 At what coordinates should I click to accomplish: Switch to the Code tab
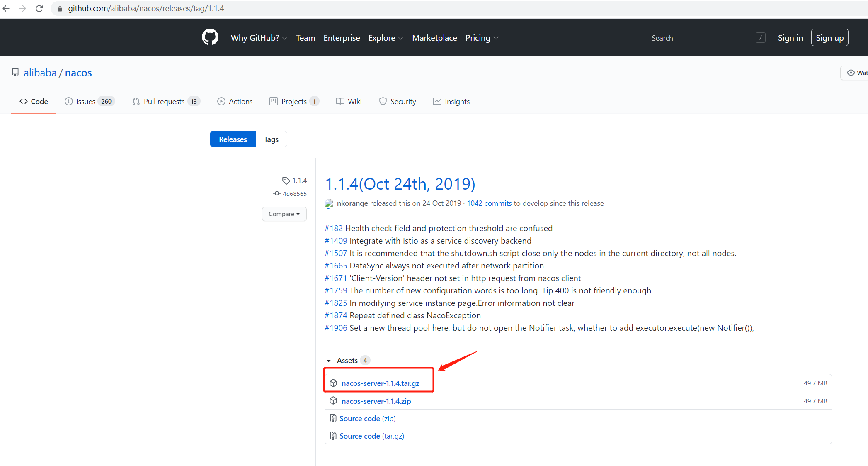[34, 102]
